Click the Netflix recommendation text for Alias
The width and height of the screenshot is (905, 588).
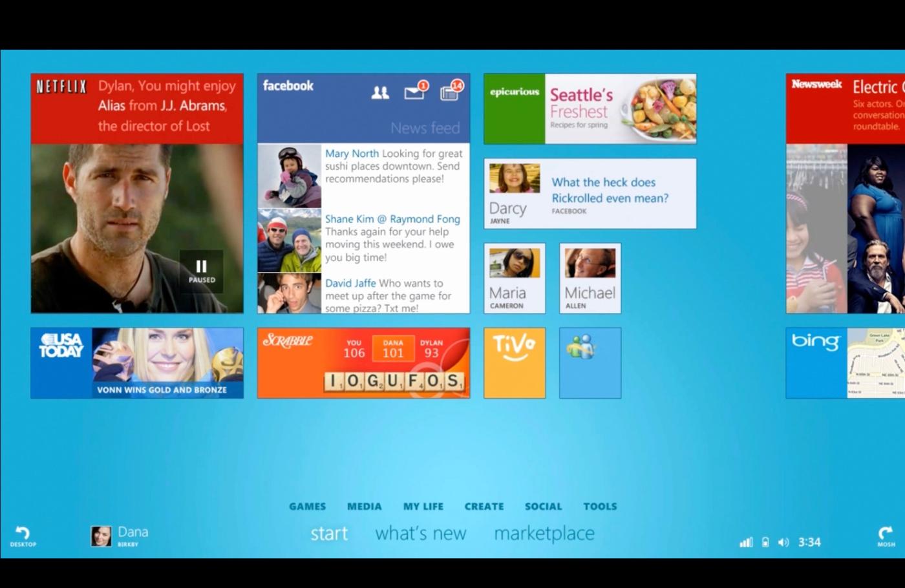167,105
